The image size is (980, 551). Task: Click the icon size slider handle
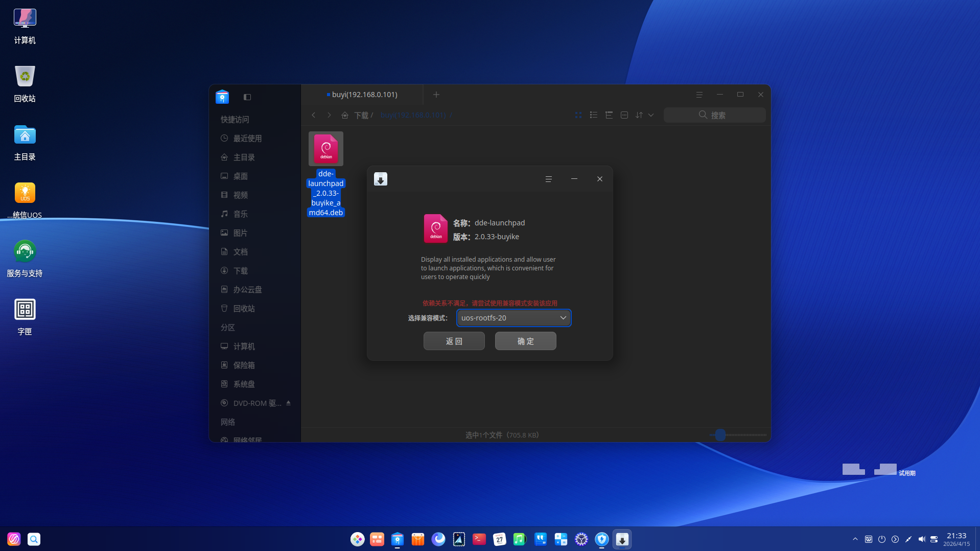point(720,435)
